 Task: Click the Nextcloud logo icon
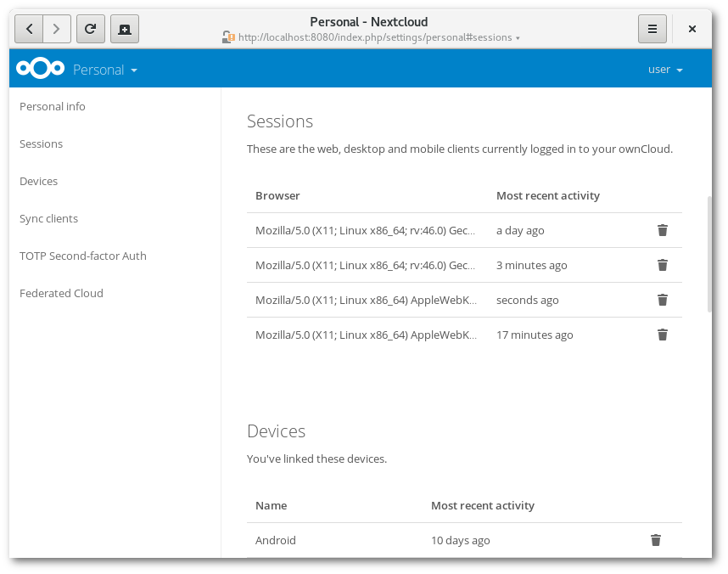pyautogui.click(x=40, y=68)
